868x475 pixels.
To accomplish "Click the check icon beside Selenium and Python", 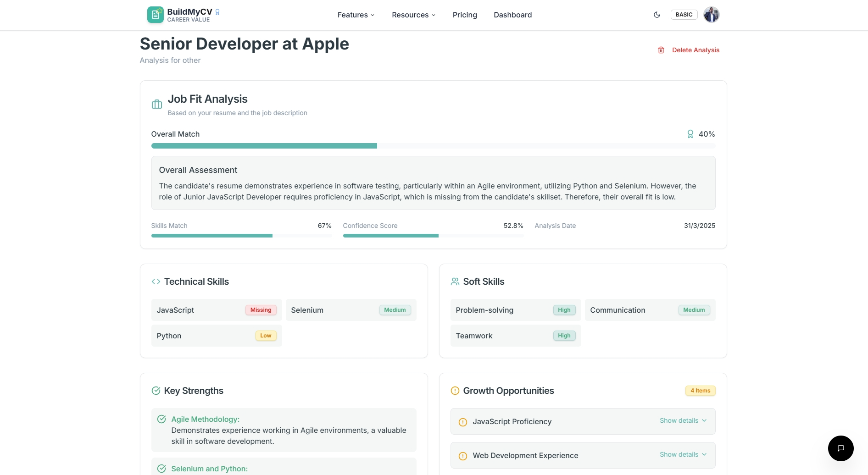I will pos(161,469).
